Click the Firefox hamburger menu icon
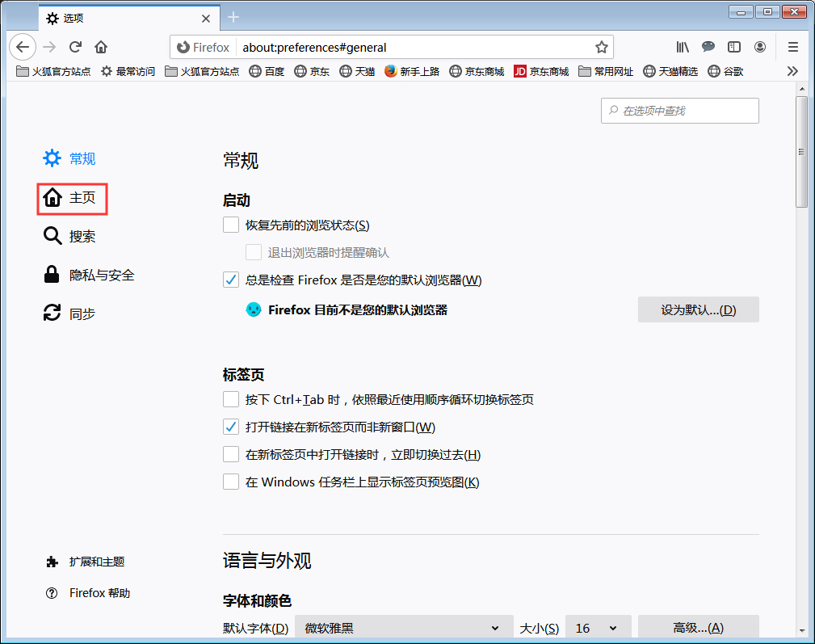The width and height of the screenshot is (815, 644). 792,47
